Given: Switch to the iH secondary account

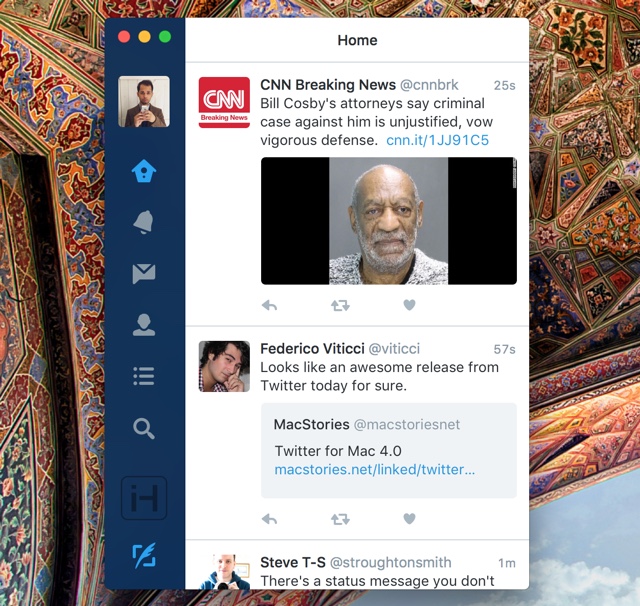Looking at the screenshot, I should pyautogui.click(x=144, y=498).
